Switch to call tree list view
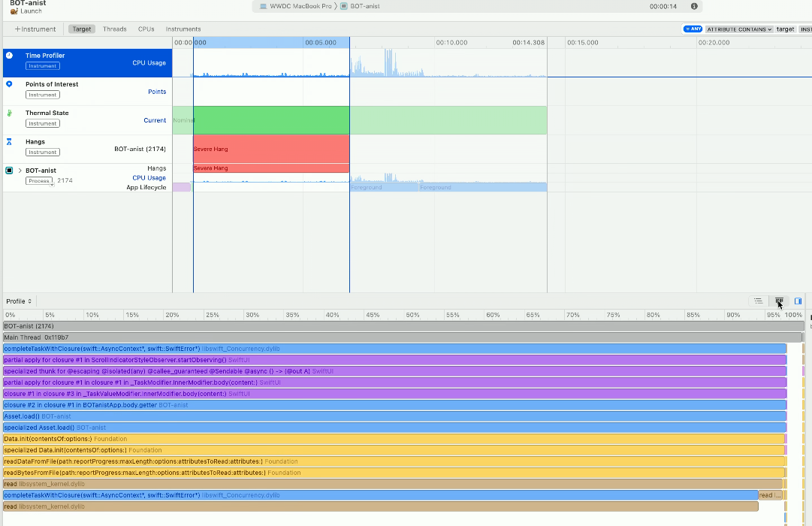Screen dimensions: 812x526 click(x=758, y=301)
